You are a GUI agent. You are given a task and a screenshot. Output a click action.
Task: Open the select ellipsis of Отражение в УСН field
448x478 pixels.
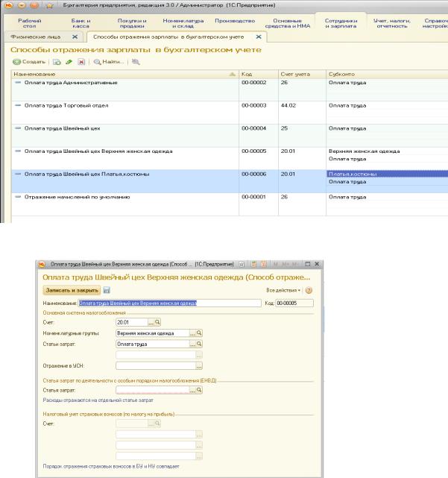click(199, 366)
